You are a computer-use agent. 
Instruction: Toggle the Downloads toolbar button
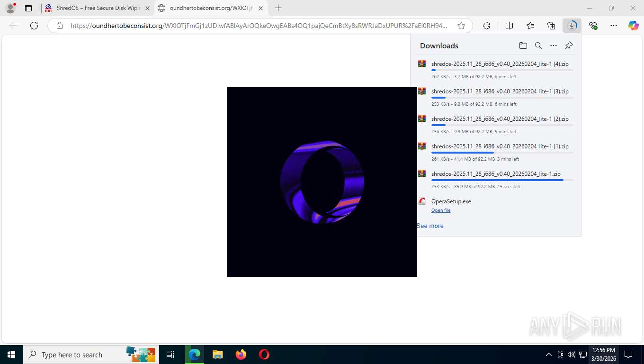(572, 26)
